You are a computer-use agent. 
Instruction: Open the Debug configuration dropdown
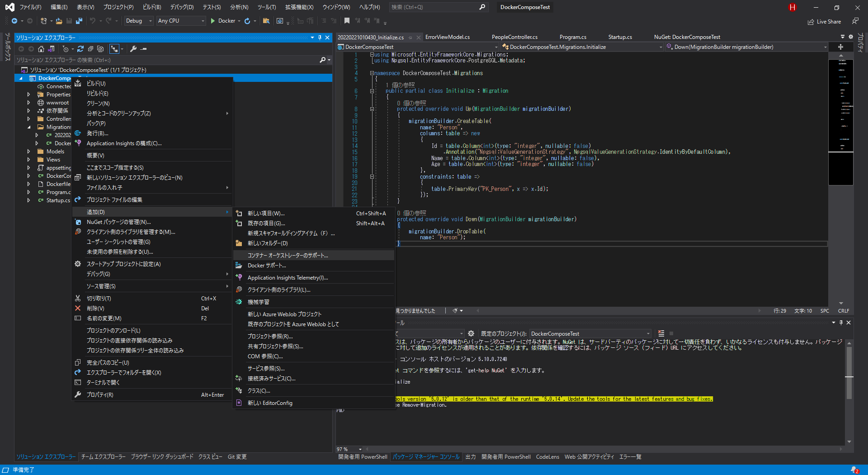click(138, 20)
